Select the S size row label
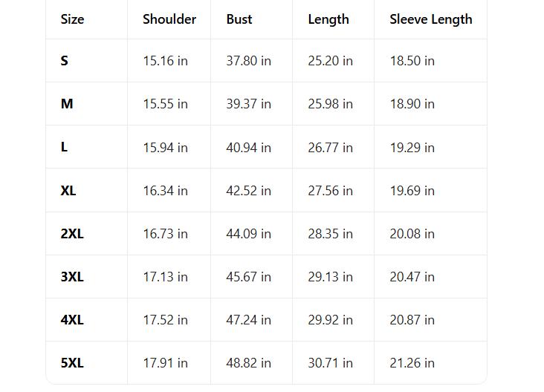 [x=65, y=61]
